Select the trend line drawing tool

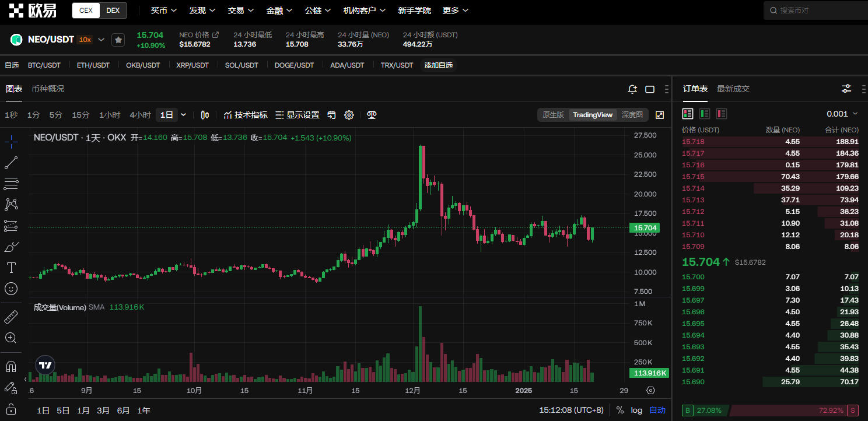(x=11, y=163)
